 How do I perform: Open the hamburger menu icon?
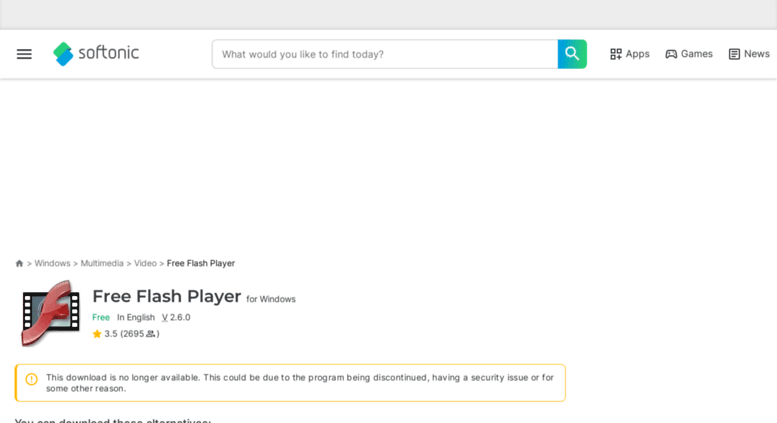[x=24, y=54]
